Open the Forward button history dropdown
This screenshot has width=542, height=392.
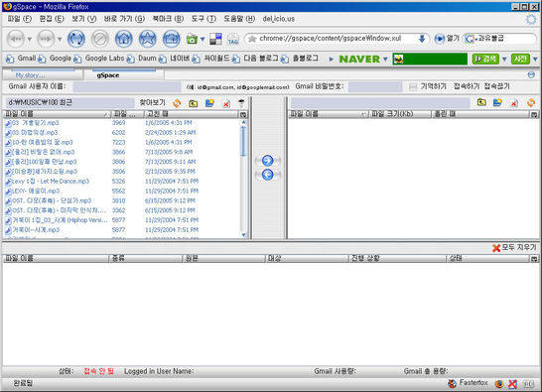click(60, 39)
